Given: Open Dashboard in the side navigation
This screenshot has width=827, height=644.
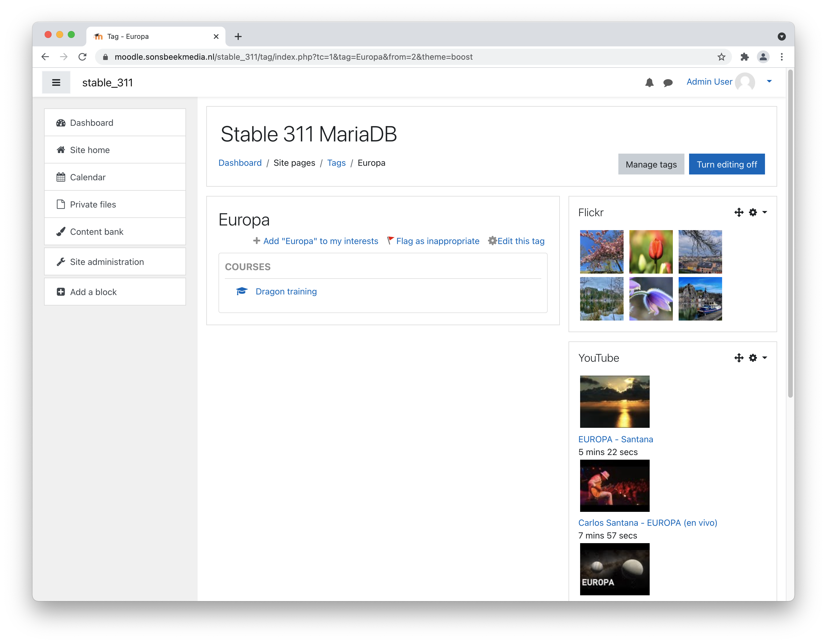Looking at the screenshot, I should pos(115,123).
